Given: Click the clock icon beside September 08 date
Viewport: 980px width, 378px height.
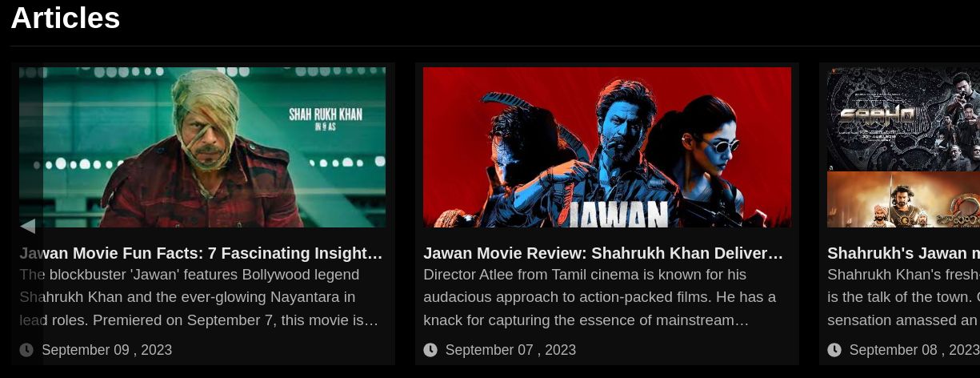Looking at the screenshot, I should coord(834,350).
